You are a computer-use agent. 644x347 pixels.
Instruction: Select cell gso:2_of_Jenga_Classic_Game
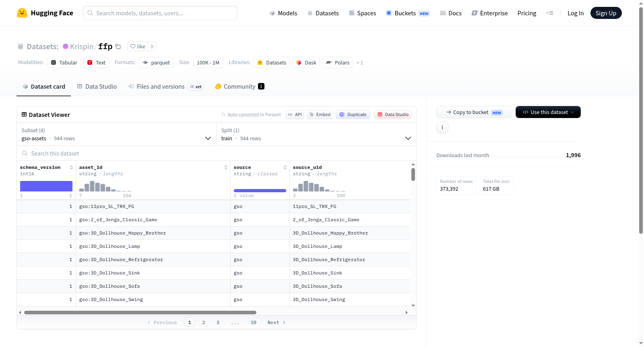(x=153, y=220)
